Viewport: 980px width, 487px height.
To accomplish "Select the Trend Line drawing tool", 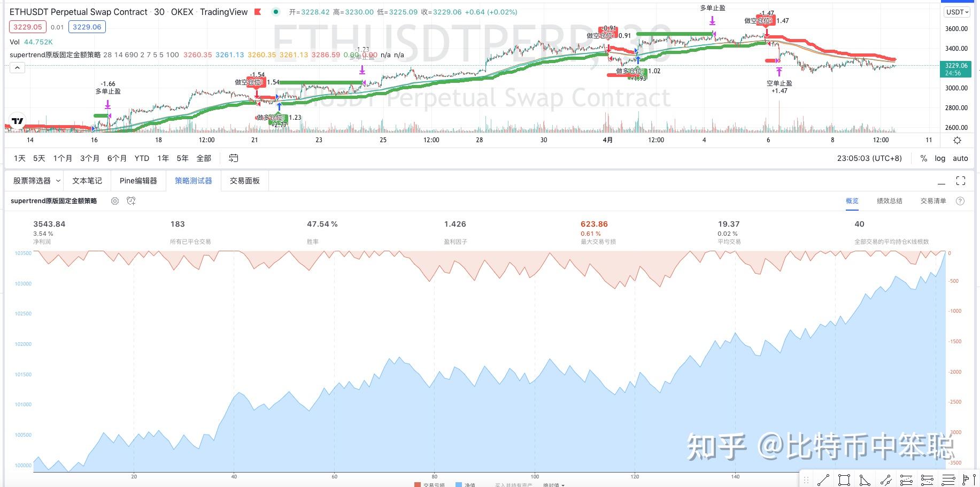I will (x=823, y=480).
